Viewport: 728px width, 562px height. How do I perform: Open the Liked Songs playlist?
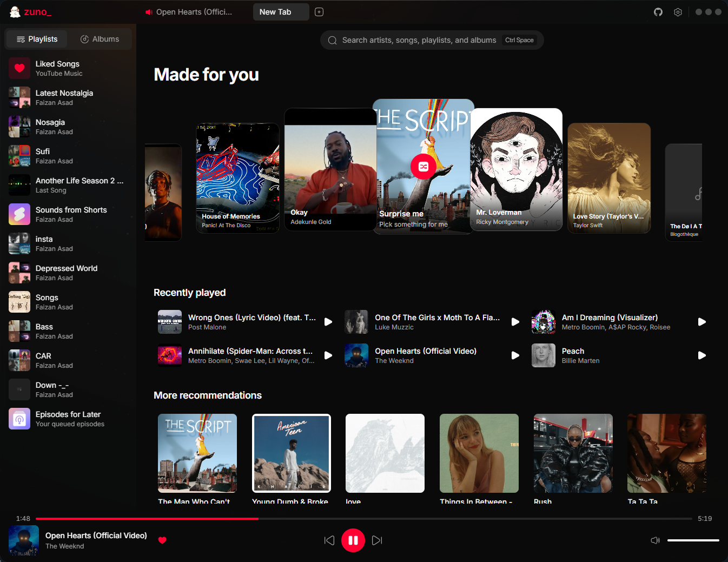point(68,68)
